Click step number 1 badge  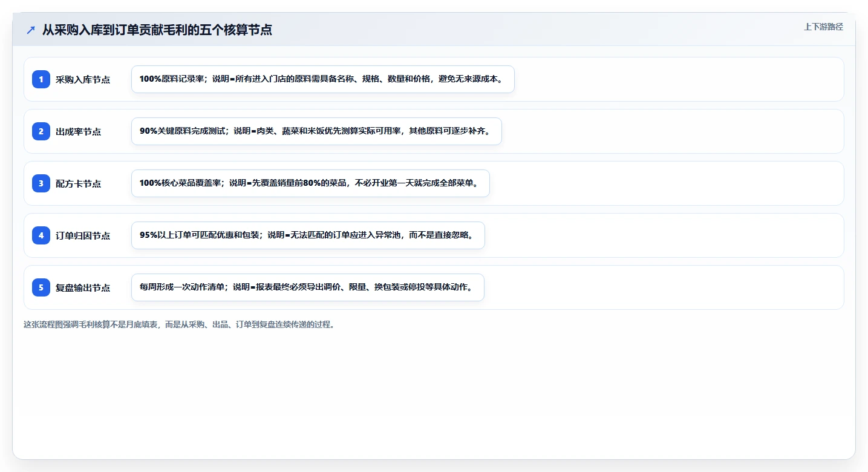[x=41, y=79]
